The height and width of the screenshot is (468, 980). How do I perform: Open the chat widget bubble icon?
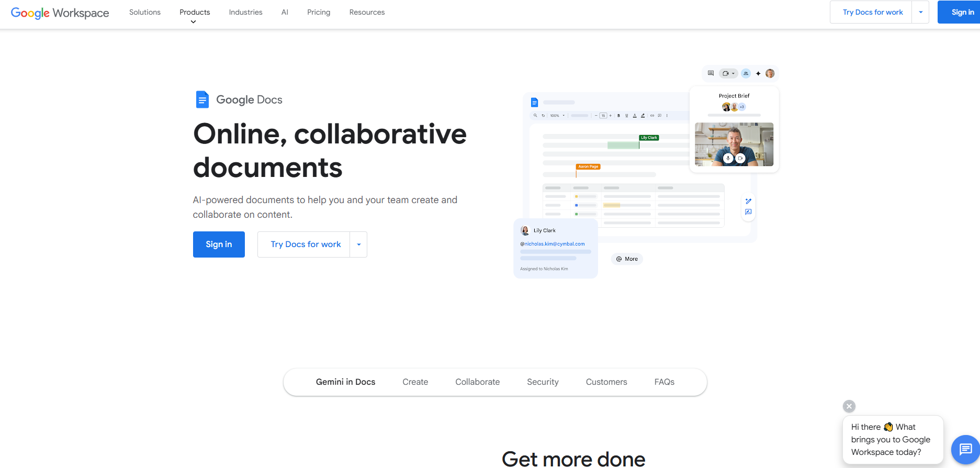click(x=965, y=449)
